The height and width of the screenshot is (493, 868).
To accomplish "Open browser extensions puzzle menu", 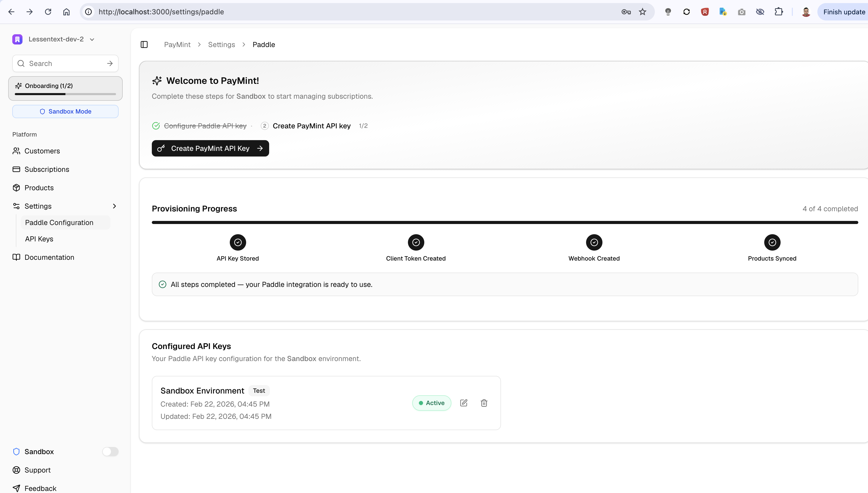I will 779,12.
